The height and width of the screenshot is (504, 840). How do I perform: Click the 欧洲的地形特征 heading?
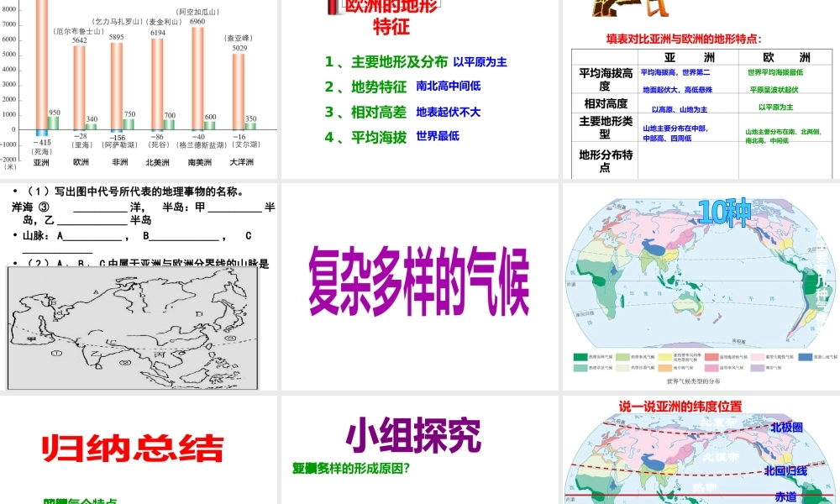tap(391, 16)
